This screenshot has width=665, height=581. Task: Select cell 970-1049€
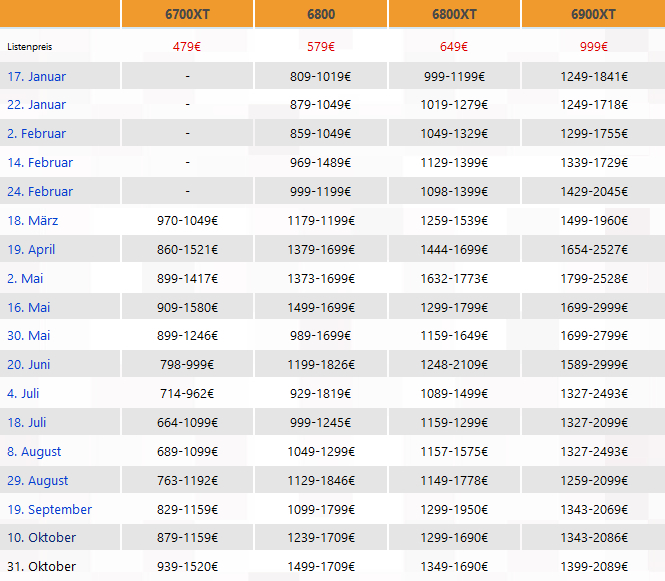[x=187, y=221]
